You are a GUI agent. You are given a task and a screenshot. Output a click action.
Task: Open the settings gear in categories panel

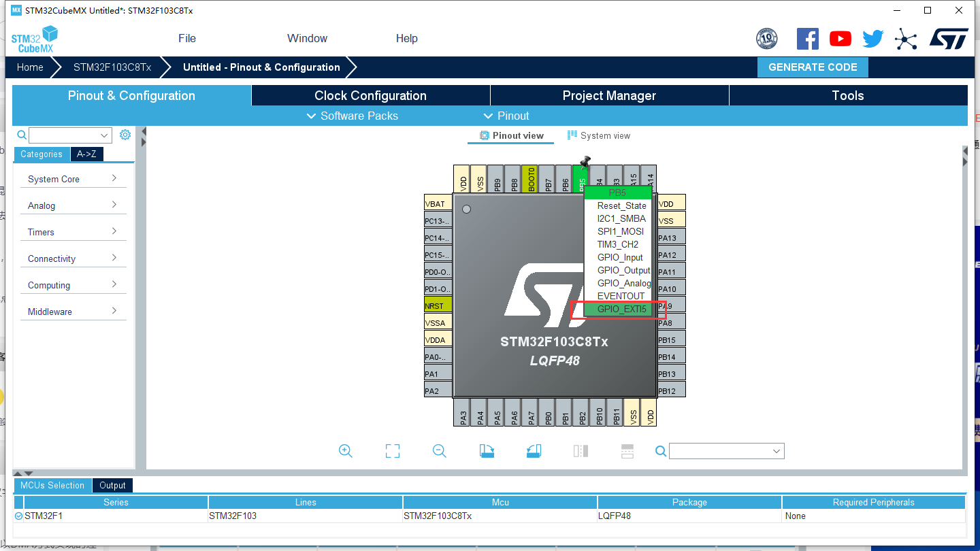pos(125,135)
